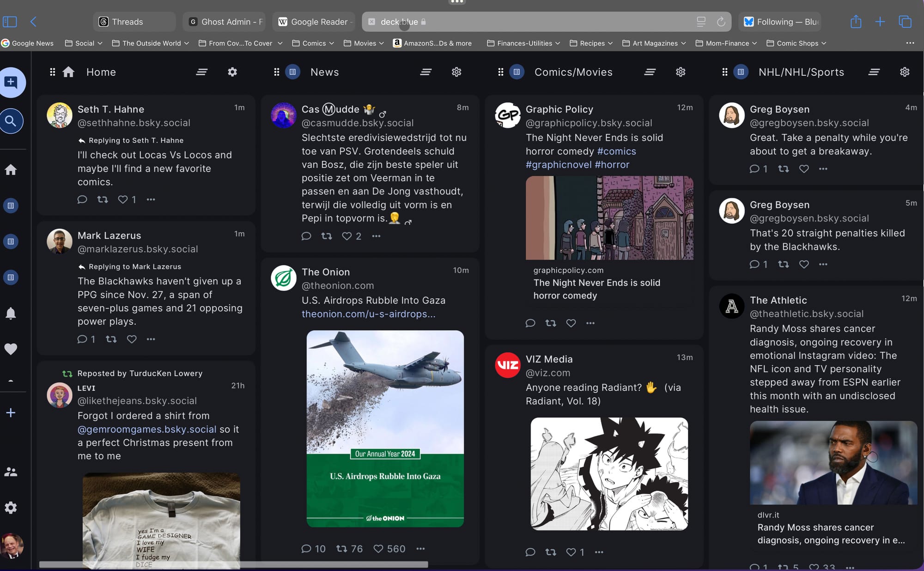
Task: Click the Comics/Movies column lines icon
Action: [650, 72]
